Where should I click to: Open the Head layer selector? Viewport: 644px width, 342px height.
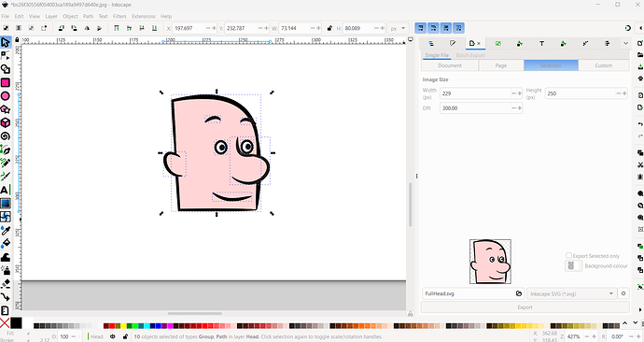coord(97,336)
